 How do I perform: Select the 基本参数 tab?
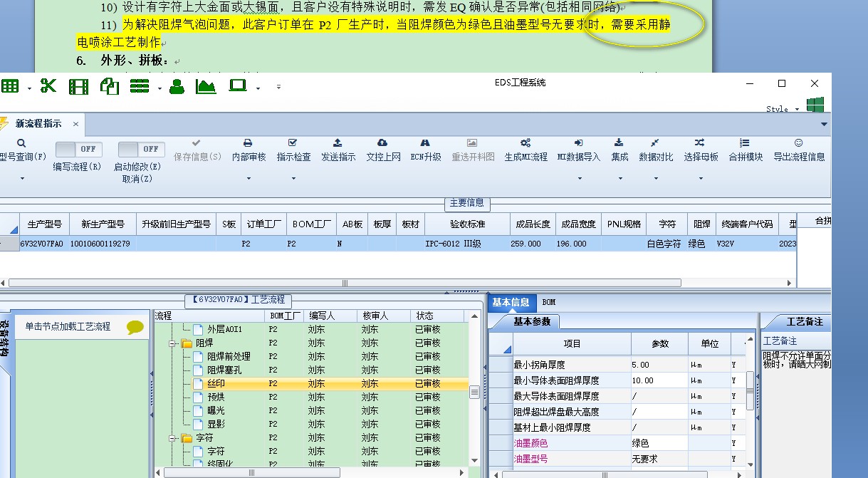[x=533, y=321]
